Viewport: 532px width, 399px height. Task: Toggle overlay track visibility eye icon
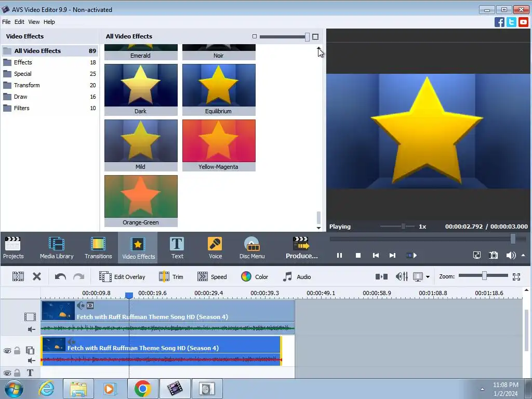tap(7, 351)
